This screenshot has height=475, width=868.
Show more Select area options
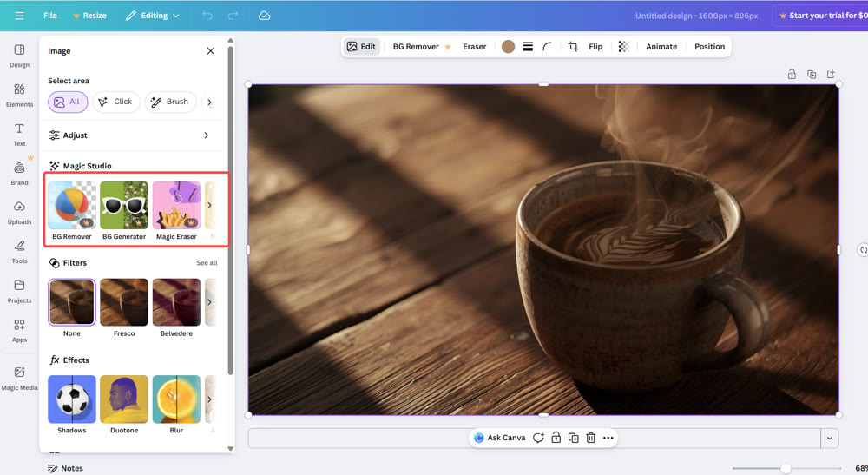point(209,102)
